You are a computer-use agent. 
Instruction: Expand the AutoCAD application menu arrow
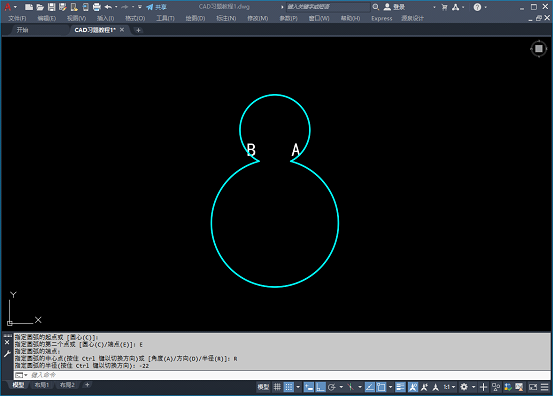(x=15, y=7)
